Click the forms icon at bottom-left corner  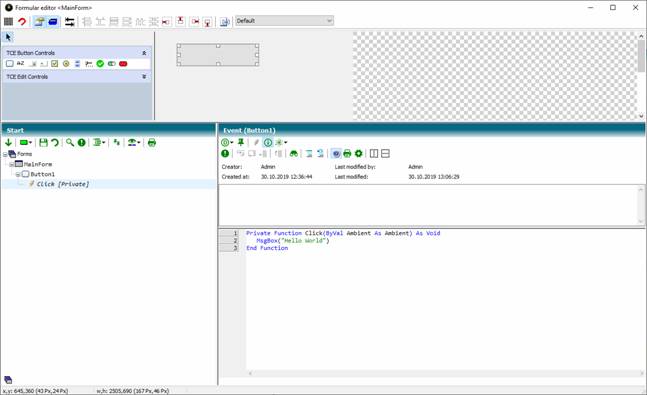tap(8, 380)
